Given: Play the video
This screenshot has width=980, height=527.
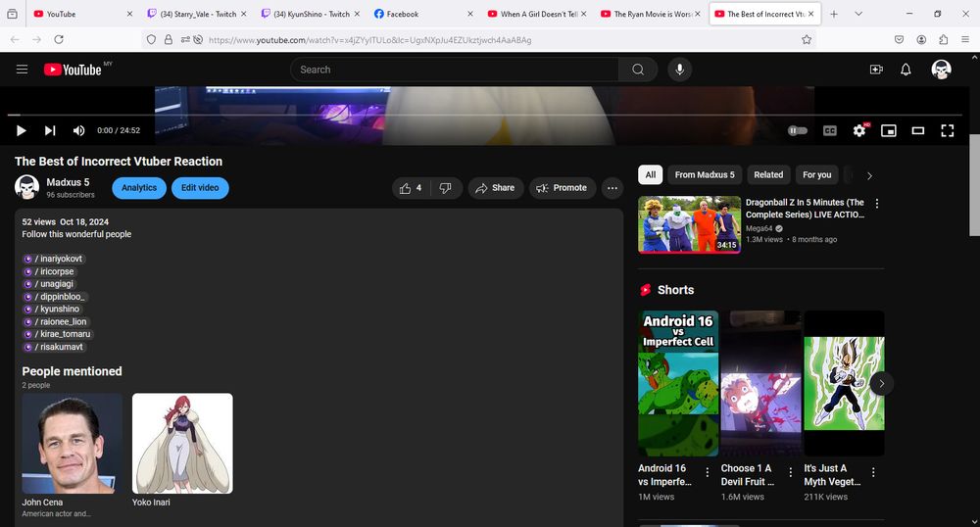Looking at the screenshot, I should pos(21,130).
